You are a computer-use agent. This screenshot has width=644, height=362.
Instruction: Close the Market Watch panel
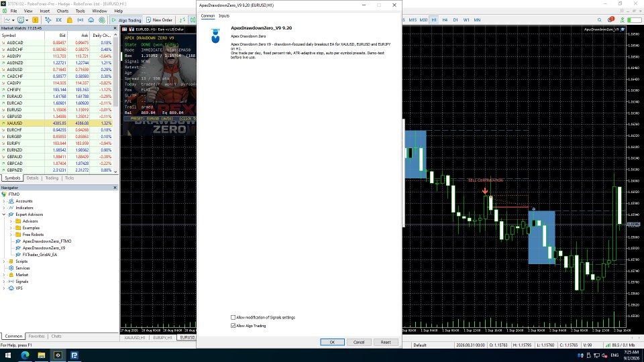(115, 28)
